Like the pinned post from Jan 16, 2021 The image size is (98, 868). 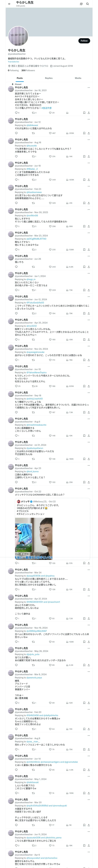pos(50,113)
